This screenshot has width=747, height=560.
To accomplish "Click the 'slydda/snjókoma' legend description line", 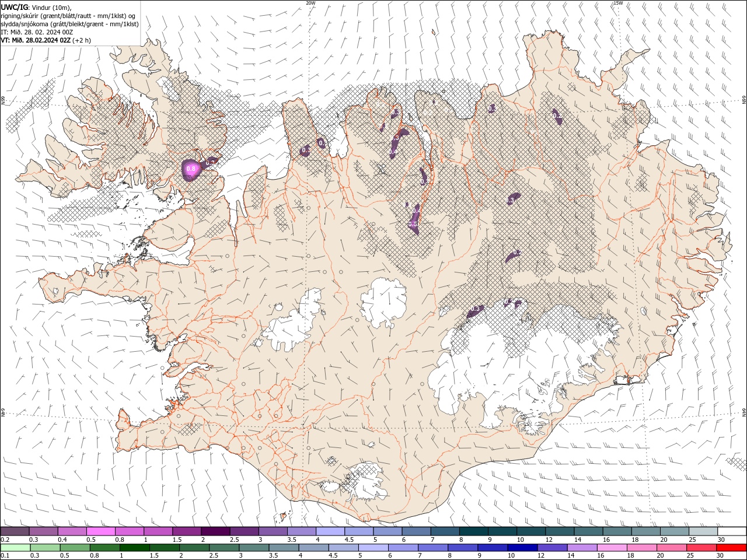I will click(69, 24).
